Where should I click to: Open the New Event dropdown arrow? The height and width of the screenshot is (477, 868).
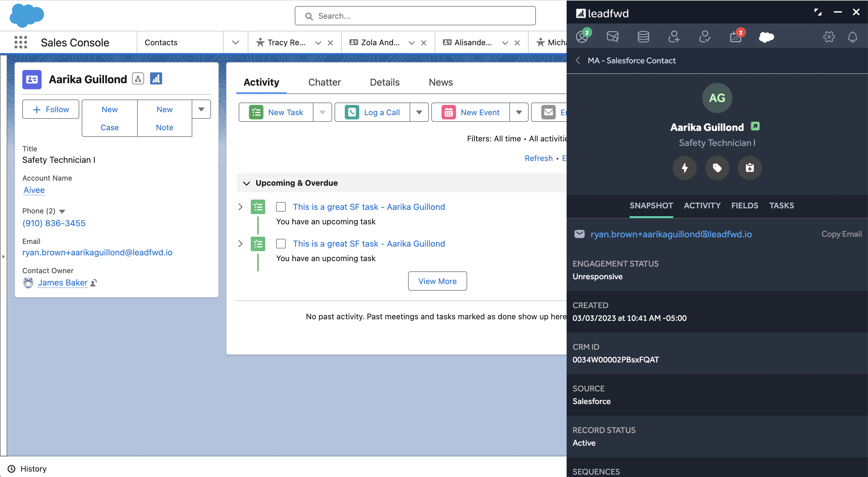tap(519, 112)
